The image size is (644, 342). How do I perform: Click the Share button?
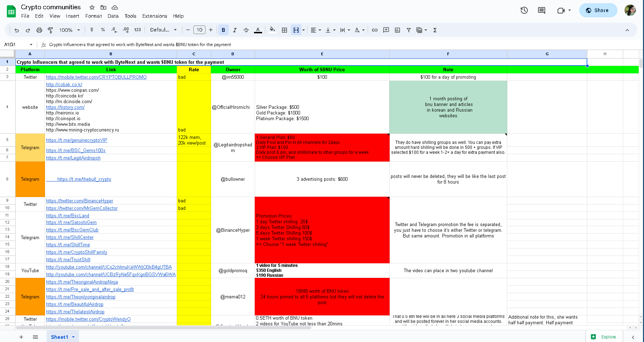[x=598, y=10]
